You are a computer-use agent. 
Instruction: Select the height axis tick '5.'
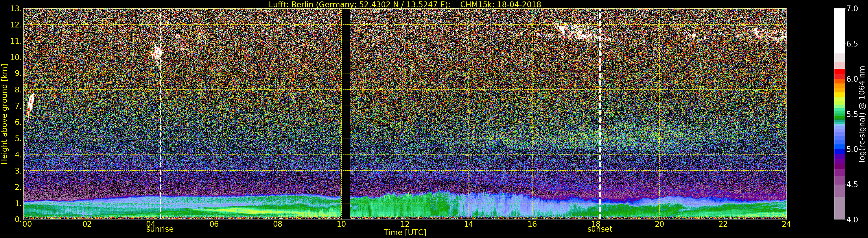(19, 138)
